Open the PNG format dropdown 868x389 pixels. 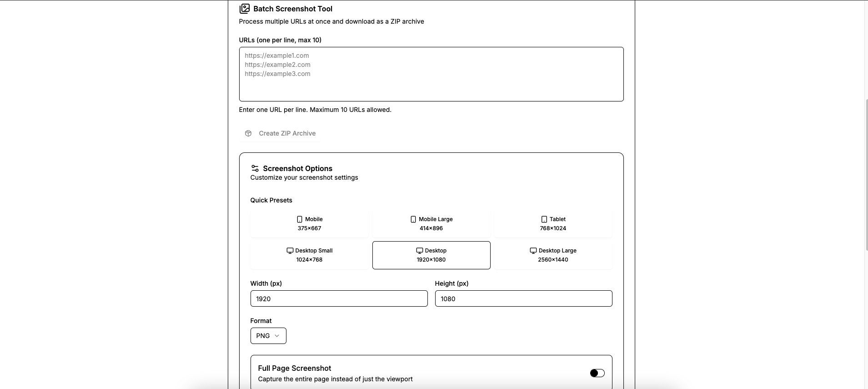click(x=268, y=336)
